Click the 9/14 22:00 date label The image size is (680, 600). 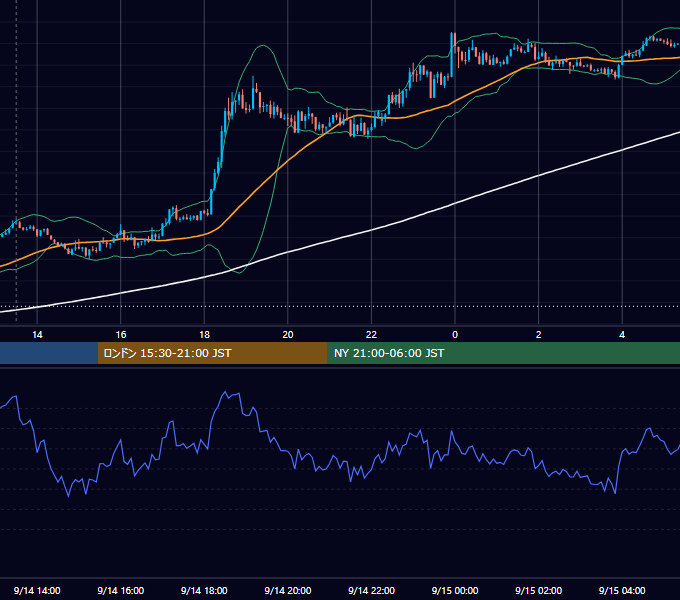[371, 590]
